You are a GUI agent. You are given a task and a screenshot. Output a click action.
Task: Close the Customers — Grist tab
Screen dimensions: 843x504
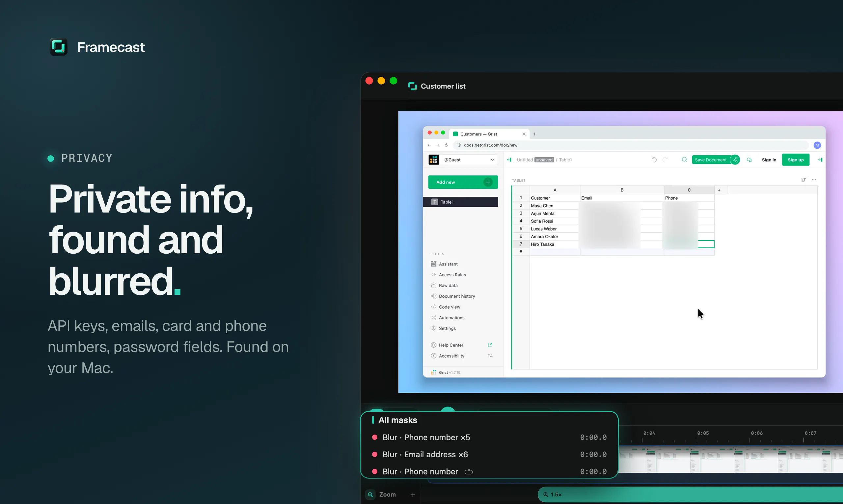click(524, 134)
